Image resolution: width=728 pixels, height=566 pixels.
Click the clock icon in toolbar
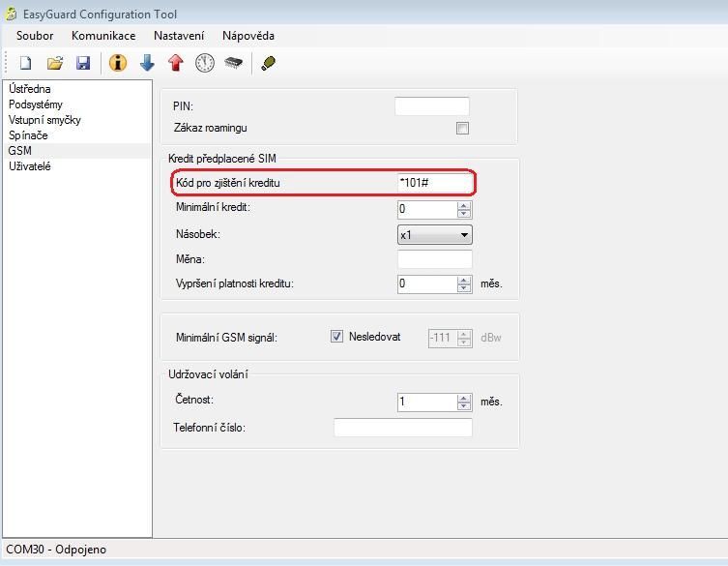[x=205, y=63]
